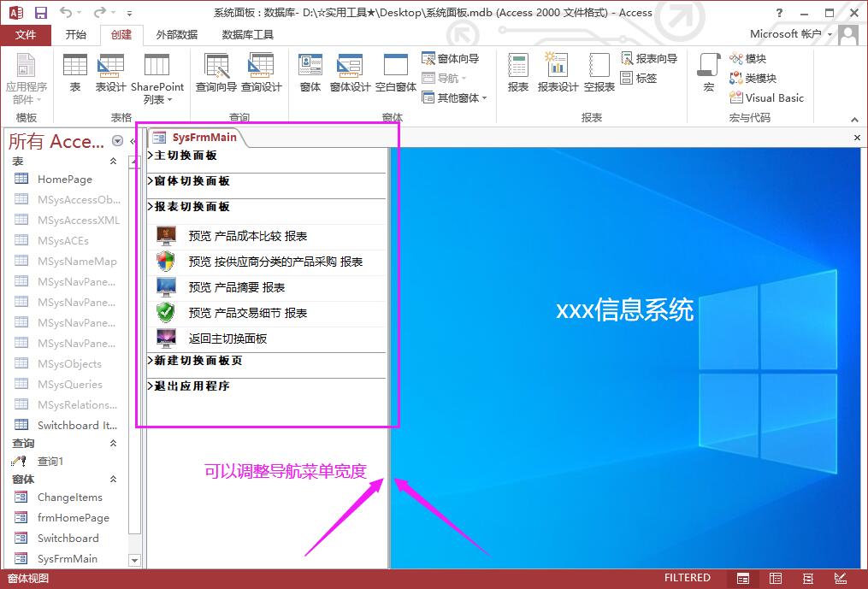The width and height of the screenshot is (868, 589).
Task: Switch to Design View in status bar
Action: tap(841, 579)
